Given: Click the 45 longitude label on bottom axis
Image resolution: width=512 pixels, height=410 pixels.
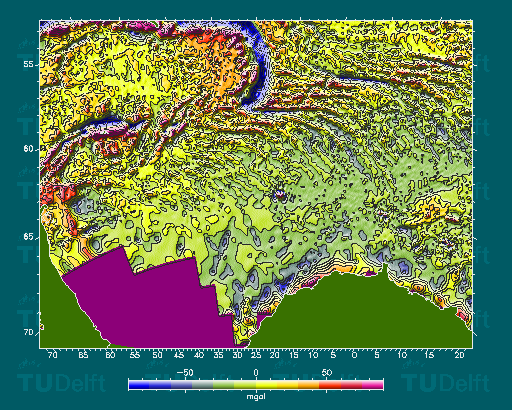Looking at the screenshot, I should pyautogui.click(x=179, y=355).
